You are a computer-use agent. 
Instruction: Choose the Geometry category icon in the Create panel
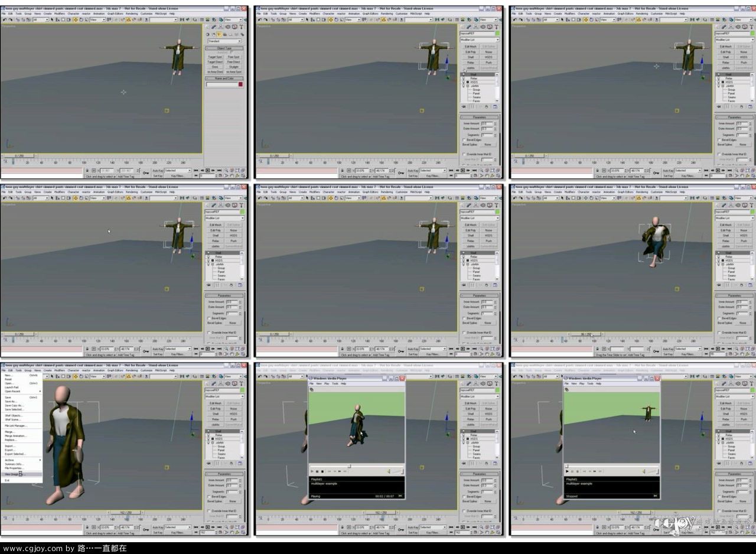point(207,35)
